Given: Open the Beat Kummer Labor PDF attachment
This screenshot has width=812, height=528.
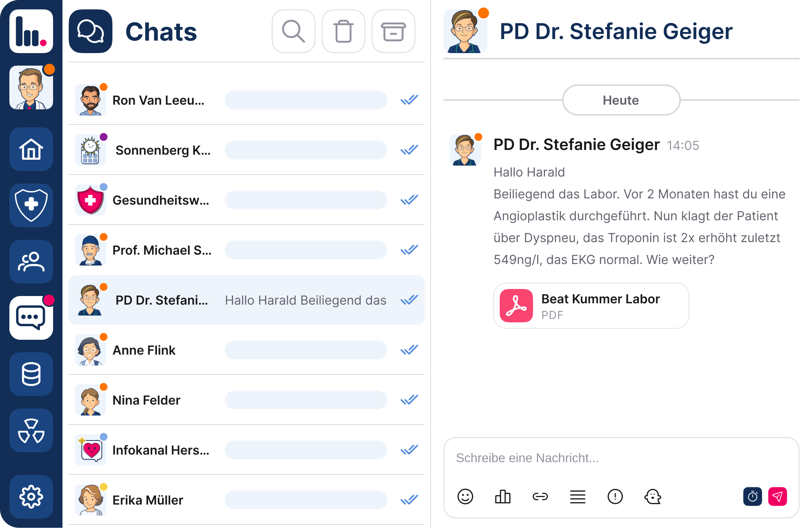Looking at the screenshot, I should (591, 306).
